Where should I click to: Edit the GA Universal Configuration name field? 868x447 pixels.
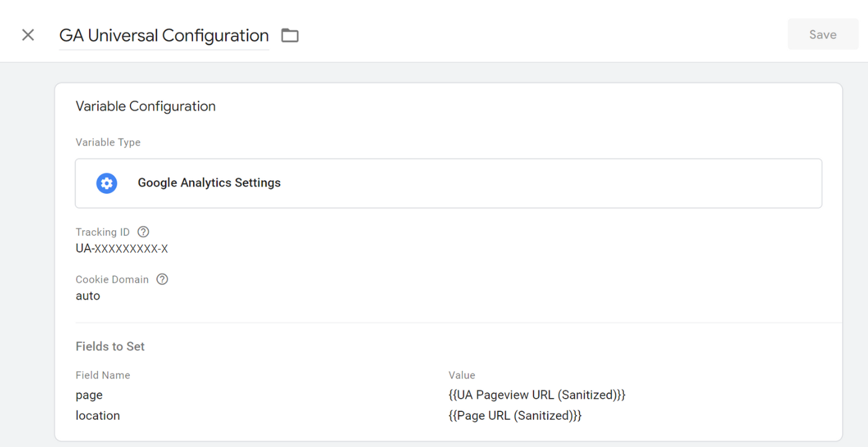164,35
